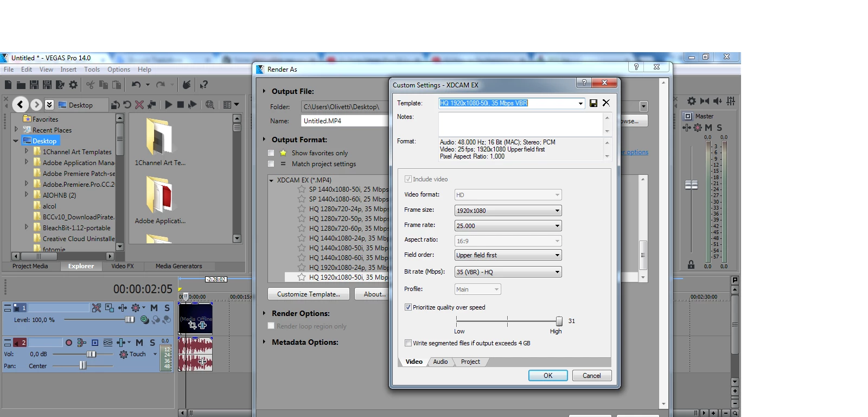Open the Project Media tab

[x=30, y=266]
